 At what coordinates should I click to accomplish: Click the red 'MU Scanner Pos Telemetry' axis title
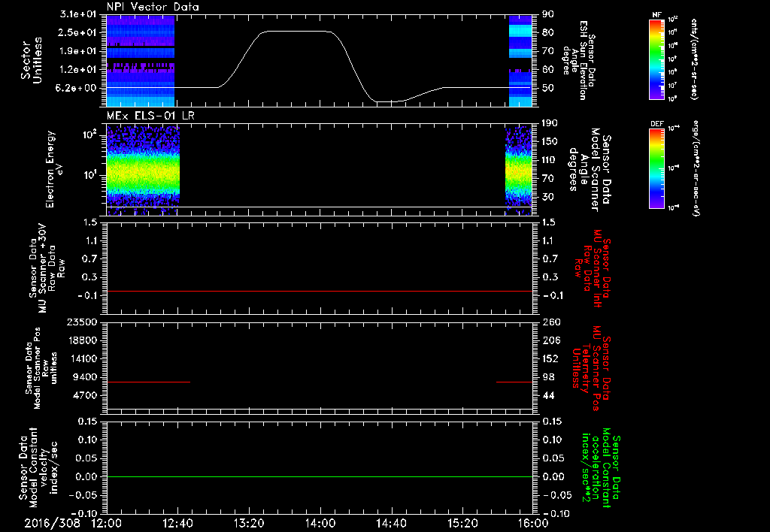(591, 368)
